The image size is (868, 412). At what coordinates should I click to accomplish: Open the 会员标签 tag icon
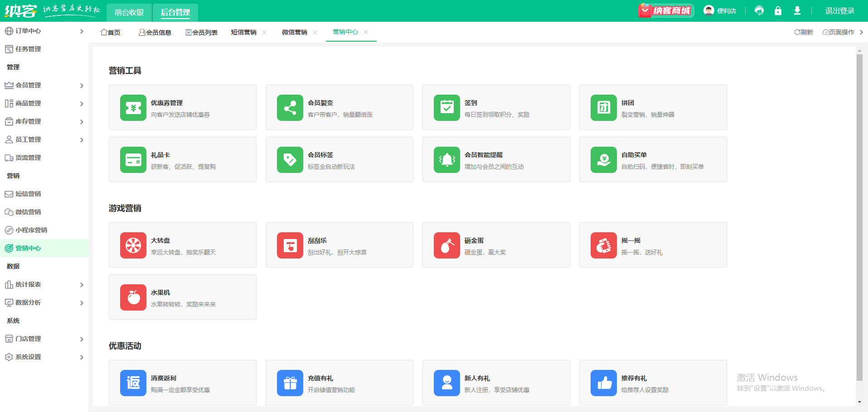pos(290,160)
